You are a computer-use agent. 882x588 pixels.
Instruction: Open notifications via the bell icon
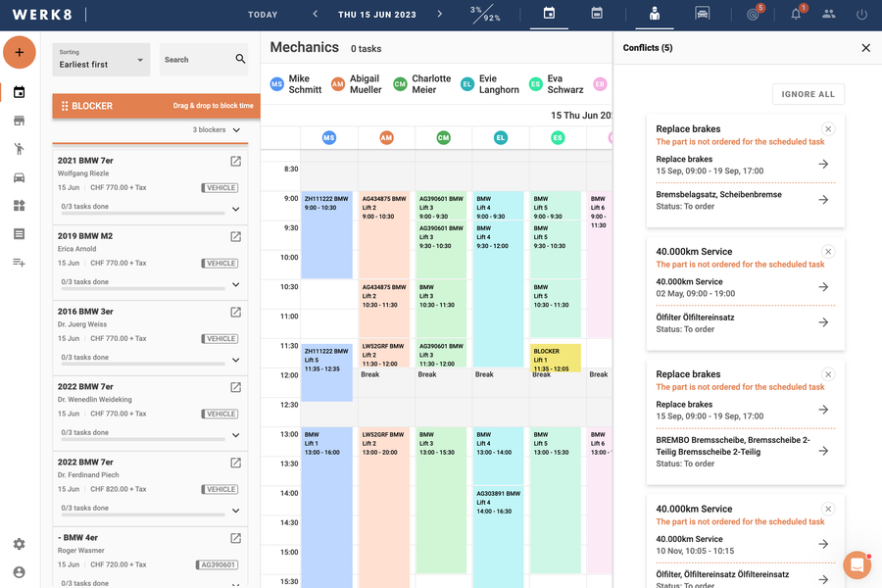tap(794, 15)
